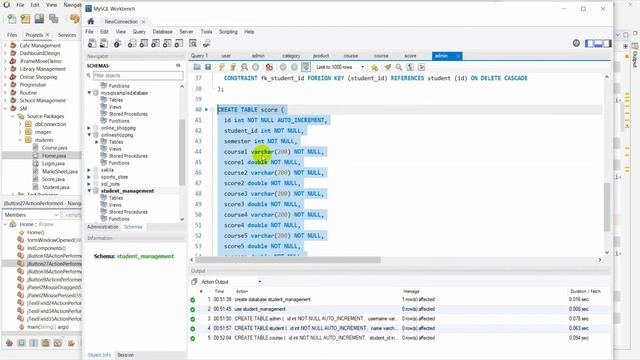Expand the sakila schema node

[89, 170]
